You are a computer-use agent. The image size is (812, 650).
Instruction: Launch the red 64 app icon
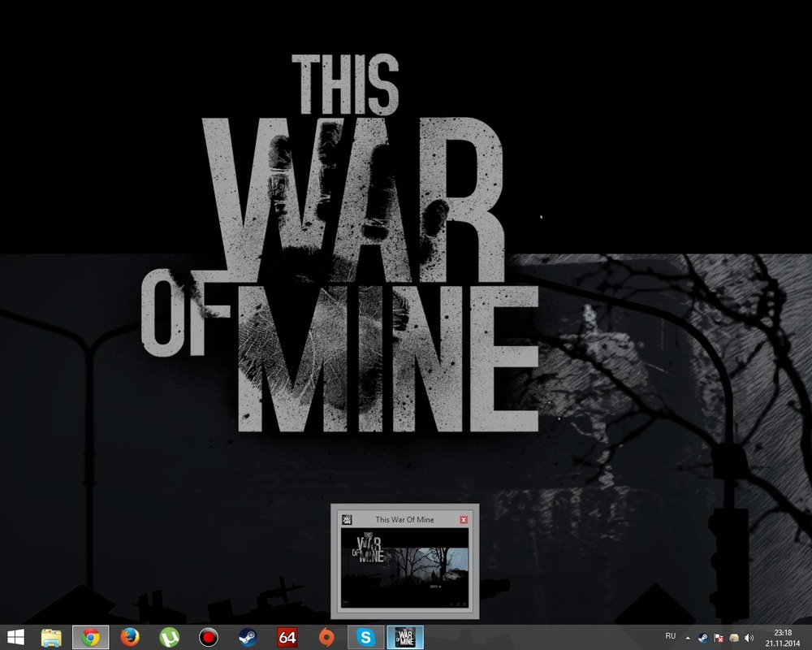click(x=286, y=637)
